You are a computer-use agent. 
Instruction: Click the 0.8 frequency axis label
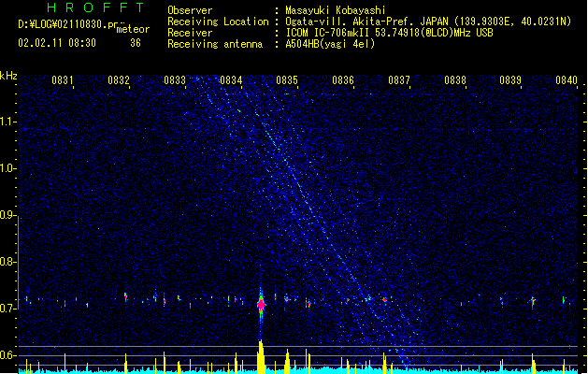[x=8, y=262]
